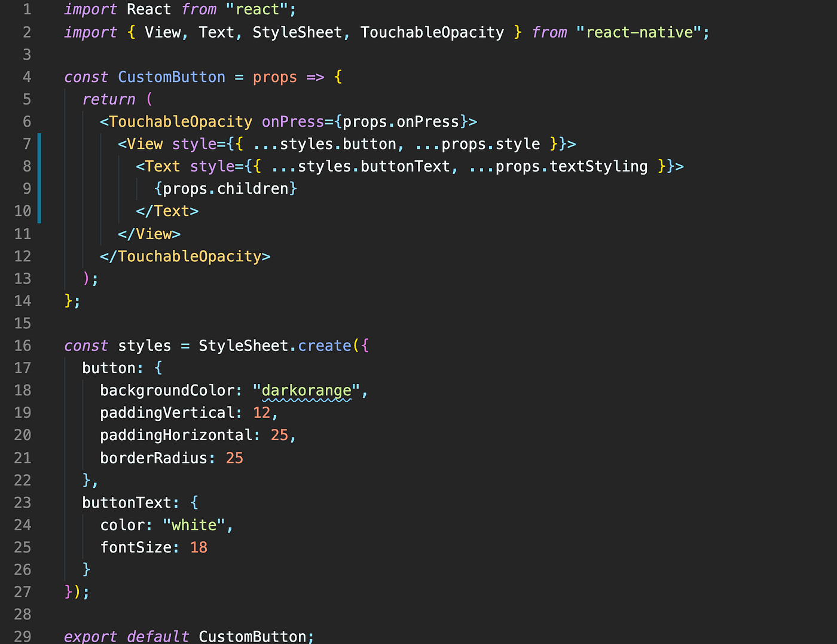Click the underlined "darkorange" value

pos(306,390)
